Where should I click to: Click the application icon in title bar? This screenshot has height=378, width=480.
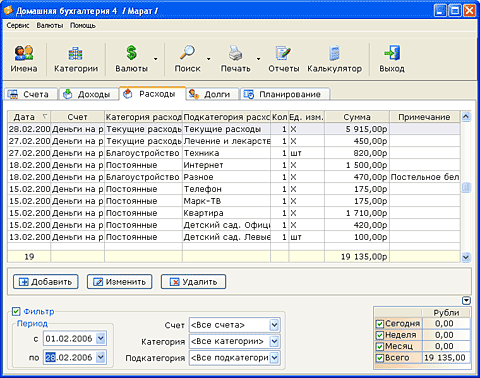[8, 10]
